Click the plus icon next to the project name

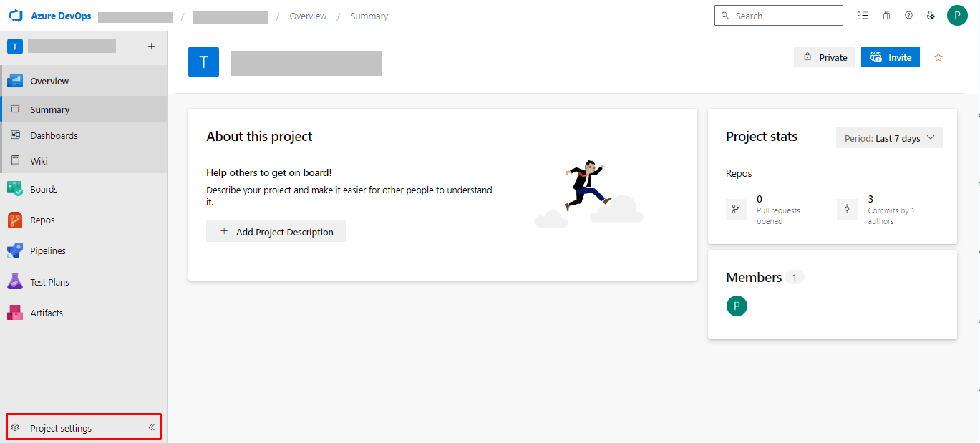coord(151,47)
